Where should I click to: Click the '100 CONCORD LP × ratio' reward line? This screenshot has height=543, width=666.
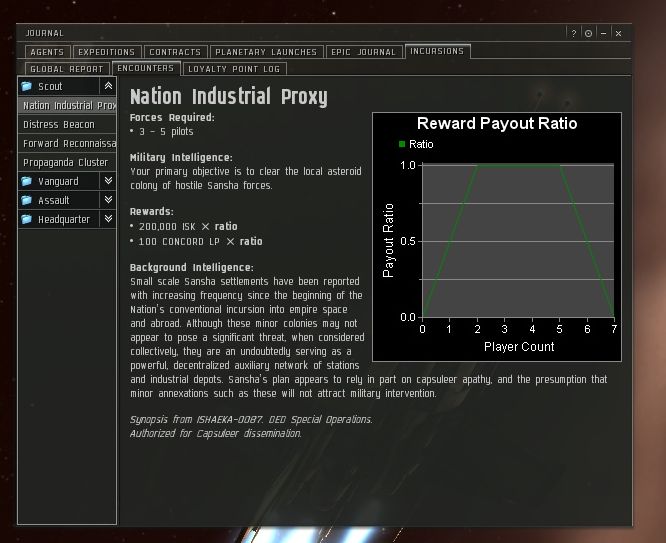(200, 241)
